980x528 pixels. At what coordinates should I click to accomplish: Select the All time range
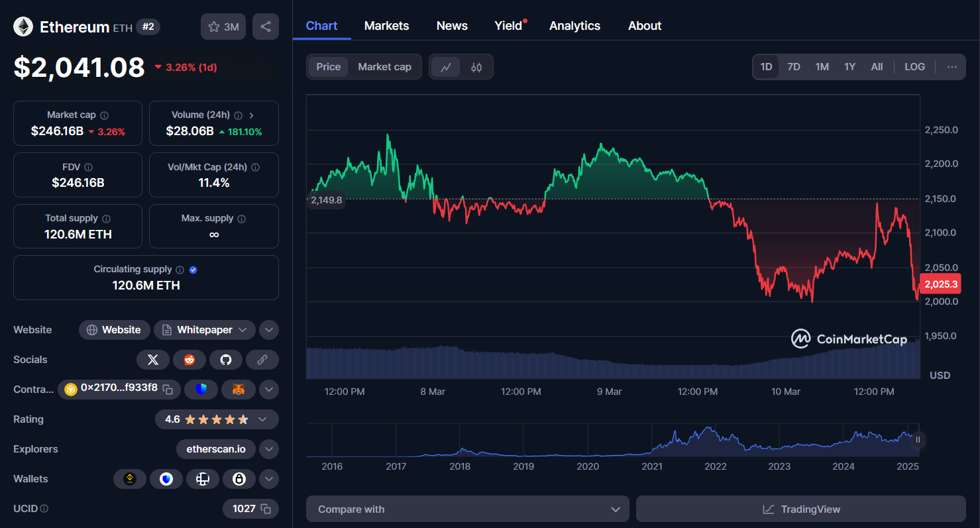coord(877,67)
